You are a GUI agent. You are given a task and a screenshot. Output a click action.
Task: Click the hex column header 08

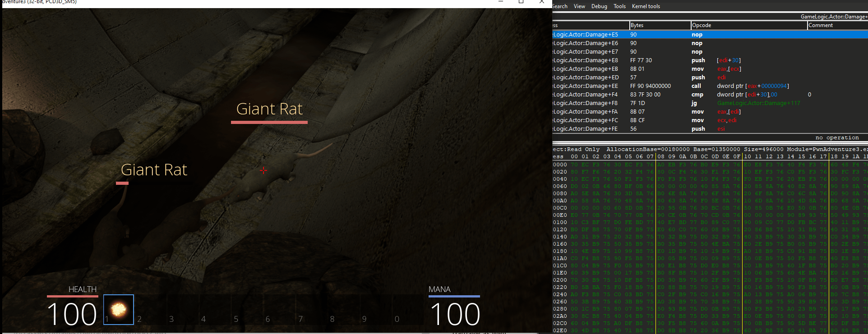(661, 156)
